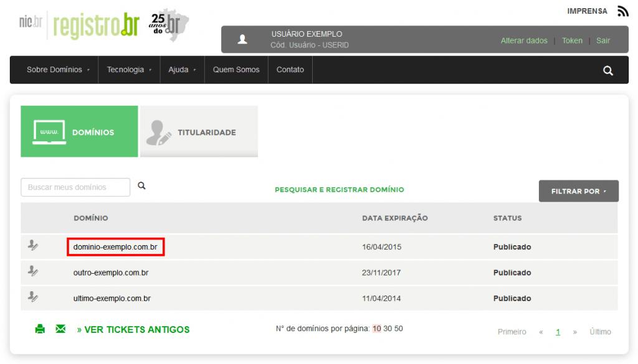Expand the Ajuda menu
The height and width of the screenshot is (364, 638).
pyautogui.click(x=182, y=70)
